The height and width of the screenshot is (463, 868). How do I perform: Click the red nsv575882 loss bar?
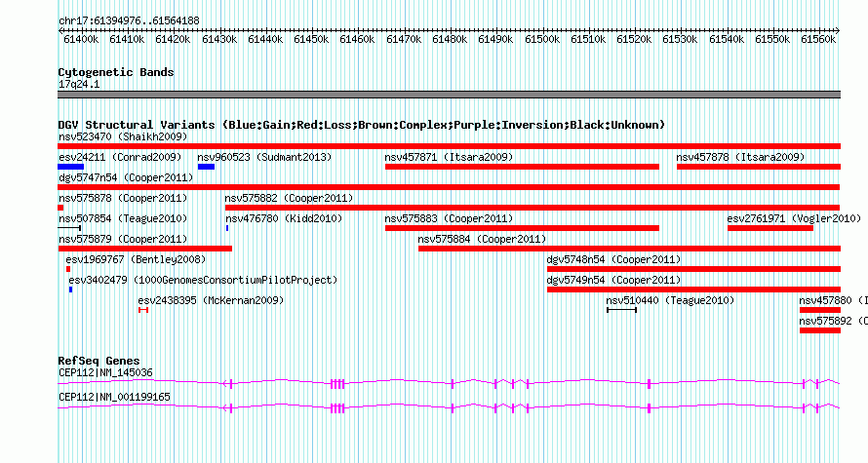(x=533, y=208)
